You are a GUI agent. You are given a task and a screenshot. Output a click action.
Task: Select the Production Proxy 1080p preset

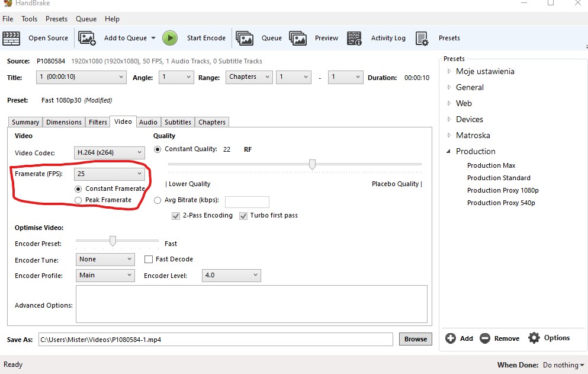click(503, 190)
